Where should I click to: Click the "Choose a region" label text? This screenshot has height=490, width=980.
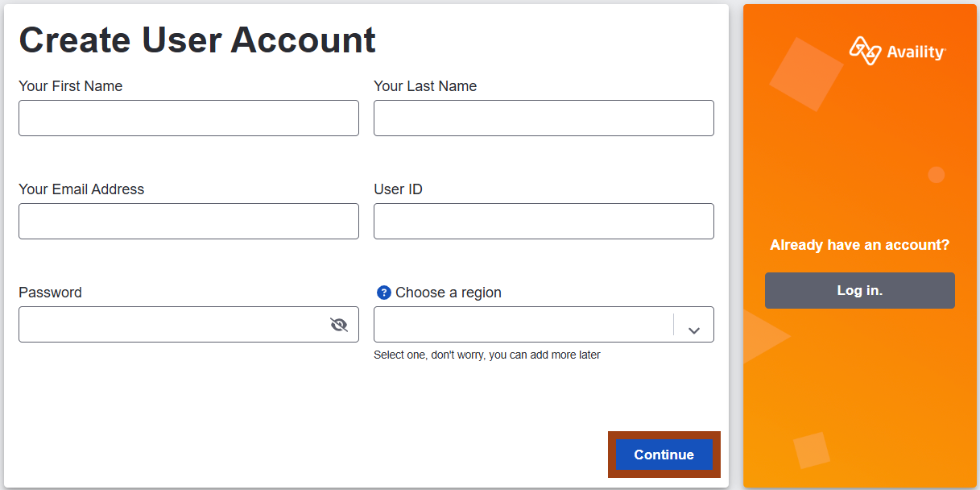[x=449, y=293]
